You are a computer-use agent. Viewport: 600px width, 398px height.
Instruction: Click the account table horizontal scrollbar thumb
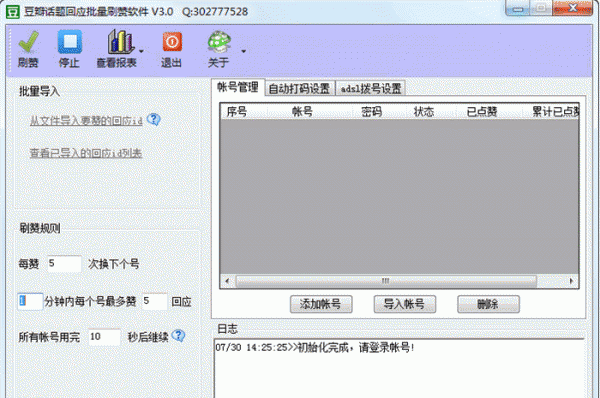(x=386, y=281)
